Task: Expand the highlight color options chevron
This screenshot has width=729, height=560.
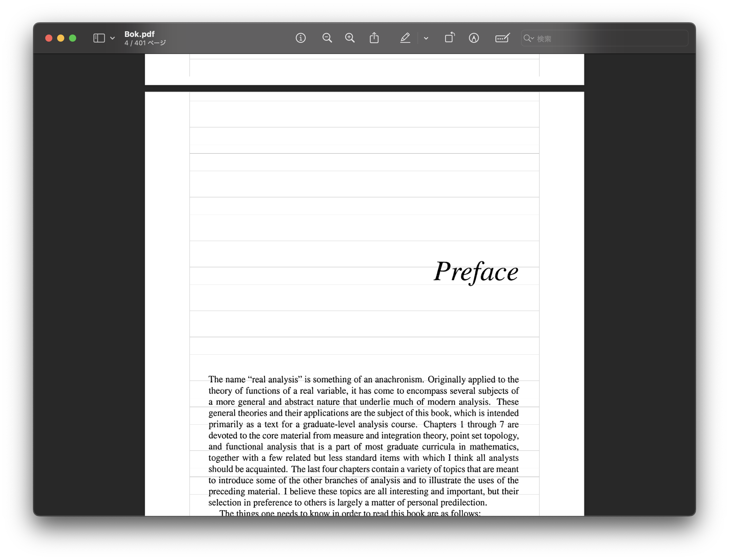Action: (x=426, y=38)
